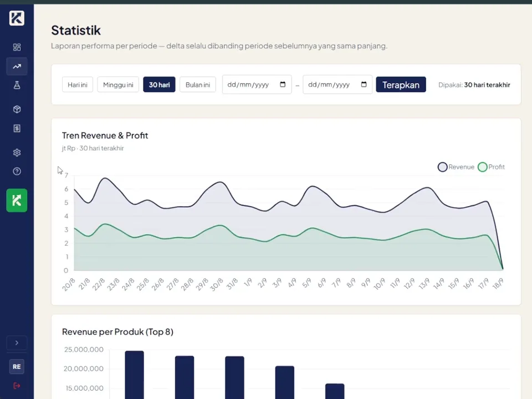Image resolution: width=532 pixels, height=399 pixels.
Task: Open the RE user avatar
Action: (17, 366)
